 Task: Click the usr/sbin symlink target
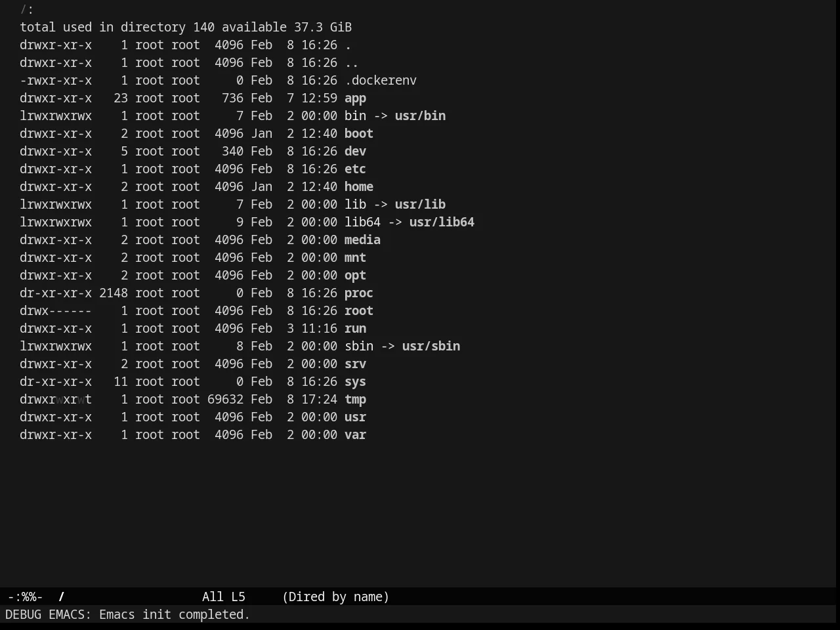point(431,346)
